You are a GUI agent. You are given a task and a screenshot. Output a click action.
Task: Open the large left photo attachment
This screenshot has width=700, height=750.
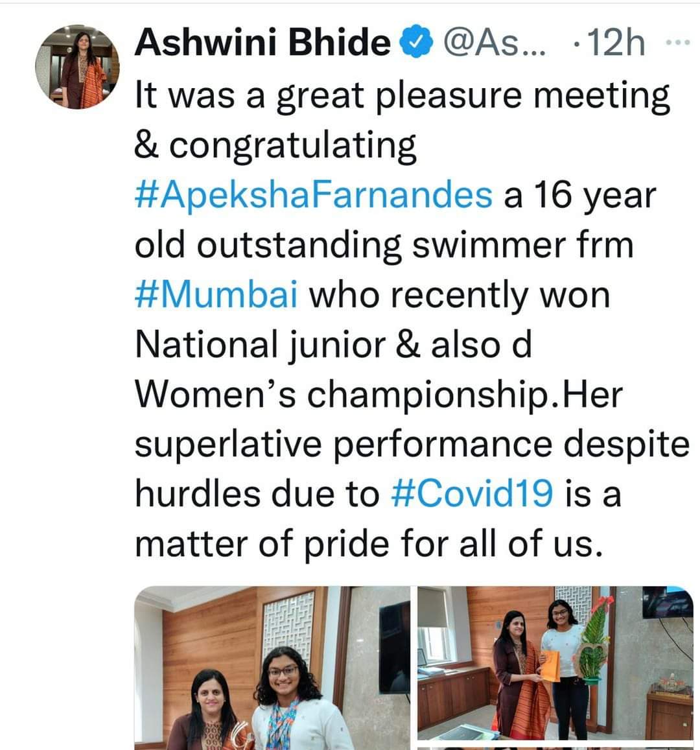click(272, 668)
